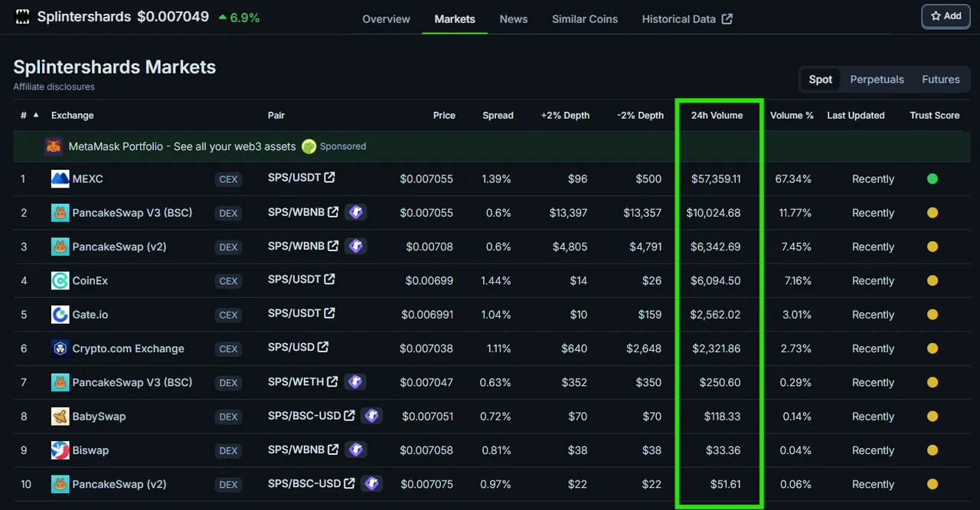Open the Gate.io exchange link

tap(90, 315)
